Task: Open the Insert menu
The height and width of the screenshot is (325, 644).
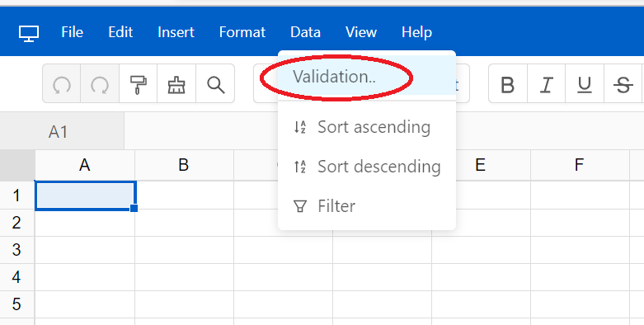Action: (x=176, y=32)
